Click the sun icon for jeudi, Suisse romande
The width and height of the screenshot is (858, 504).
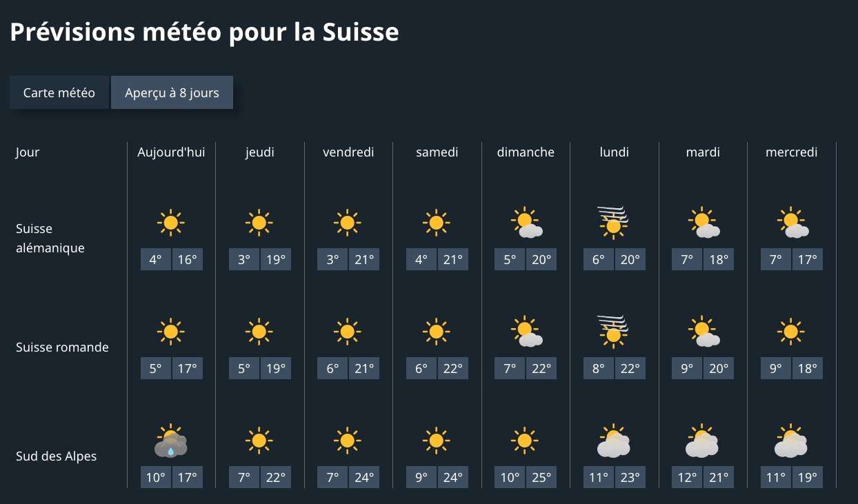pos(259,331)
